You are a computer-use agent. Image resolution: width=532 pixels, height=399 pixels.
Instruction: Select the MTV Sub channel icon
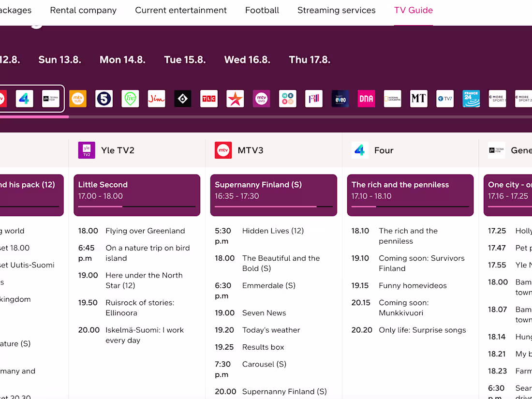point(78,99)
